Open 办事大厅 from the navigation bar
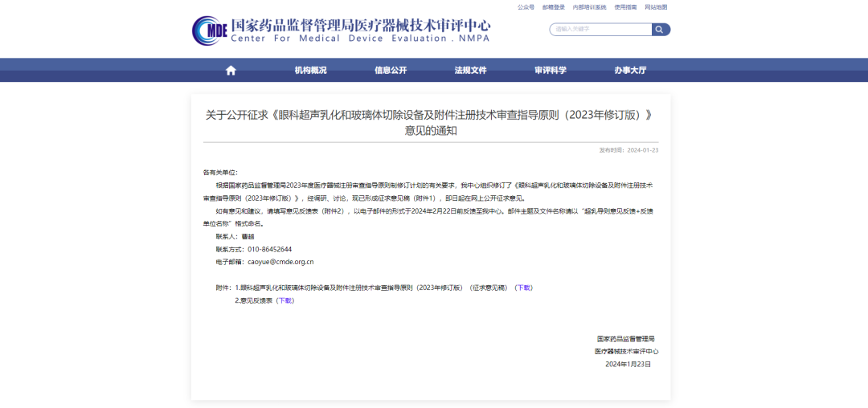This screenshot has width=868, height=408. (x=630, y=71)
